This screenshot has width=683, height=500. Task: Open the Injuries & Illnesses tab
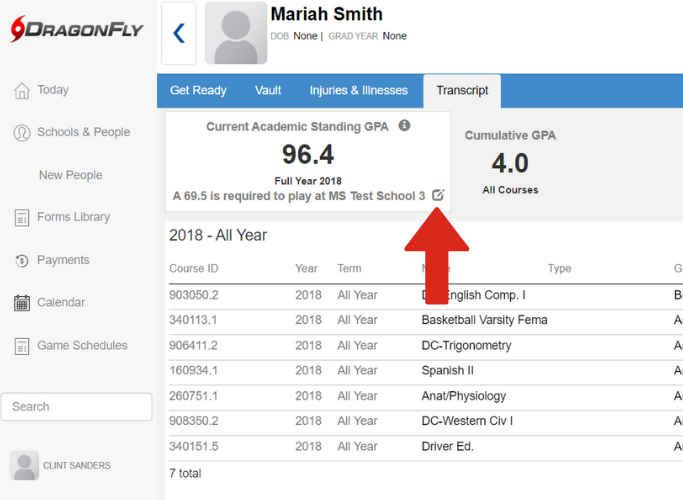(x=358, y=91)
